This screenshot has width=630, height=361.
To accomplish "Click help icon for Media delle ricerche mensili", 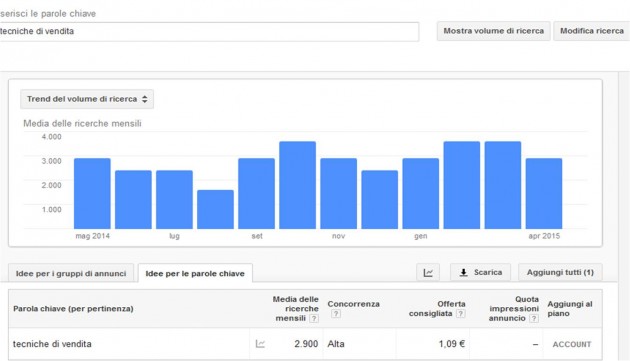I will point(314,318).
